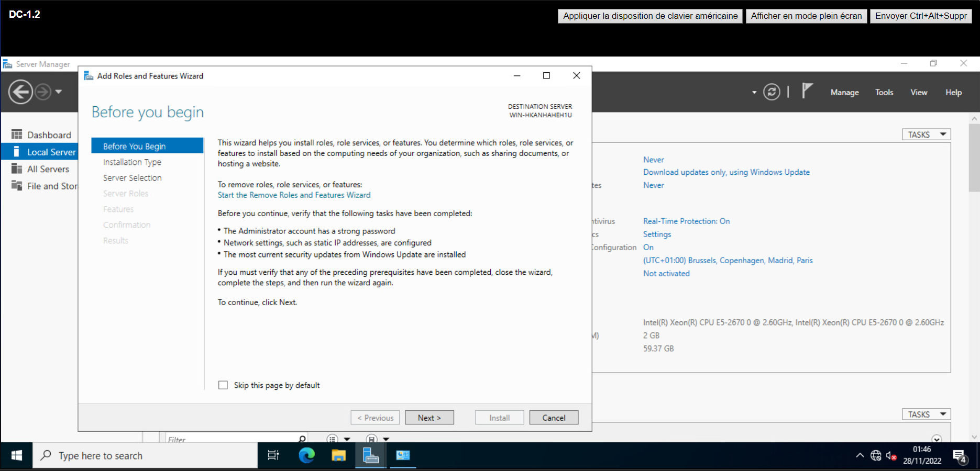Select the Before You Begin wizard step

[x=147, y=146]
